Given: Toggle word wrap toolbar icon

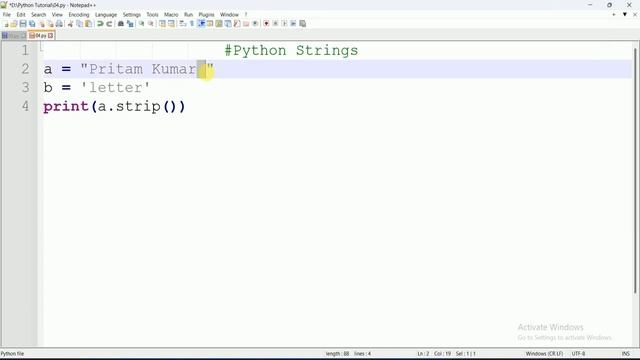Looking at the screenshot, I should click(182, 24).
